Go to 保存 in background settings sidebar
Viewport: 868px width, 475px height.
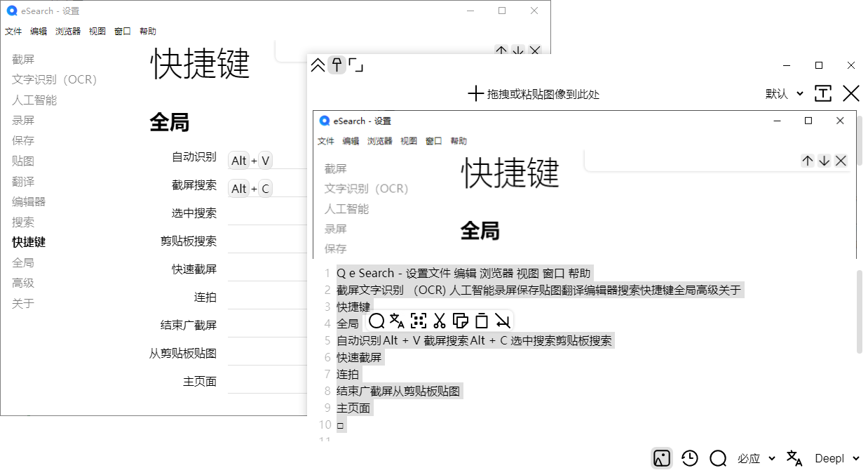click(23, 141)
